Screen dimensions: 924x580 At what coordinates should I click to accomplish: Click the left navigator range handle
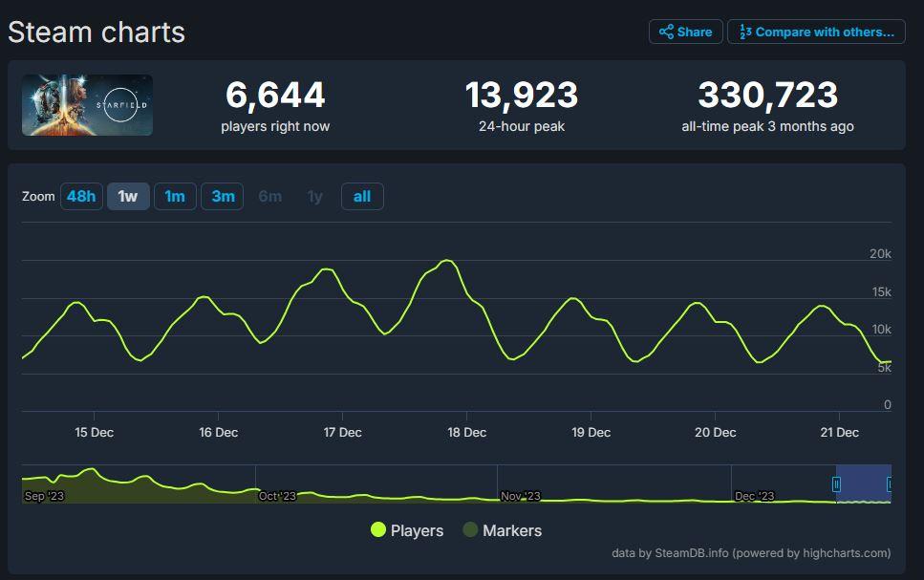(836, 483)
